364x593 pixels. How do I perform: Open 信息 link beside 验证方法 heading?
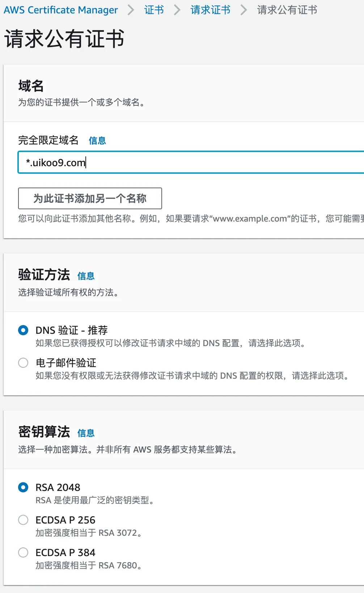coord(86,276)
